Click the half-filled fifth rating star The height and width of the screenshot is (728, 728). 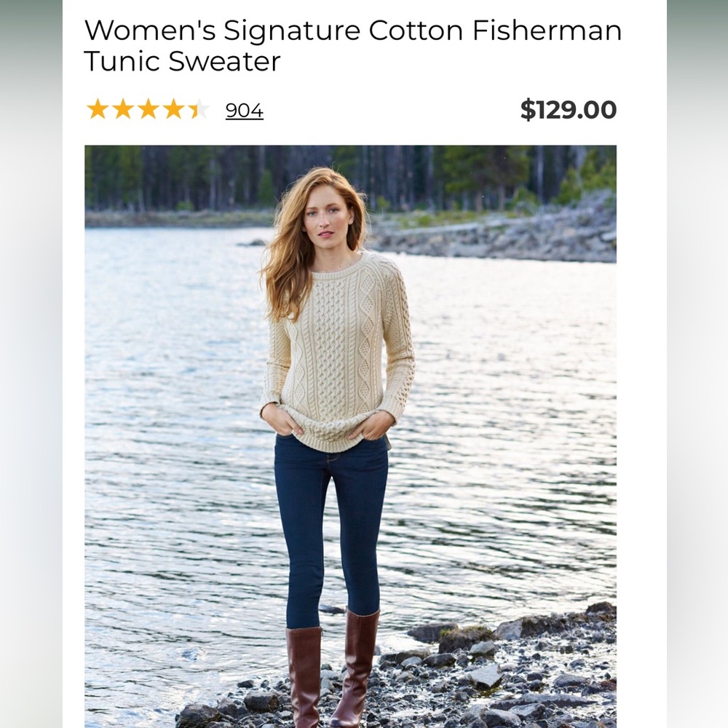pos(198,110)
